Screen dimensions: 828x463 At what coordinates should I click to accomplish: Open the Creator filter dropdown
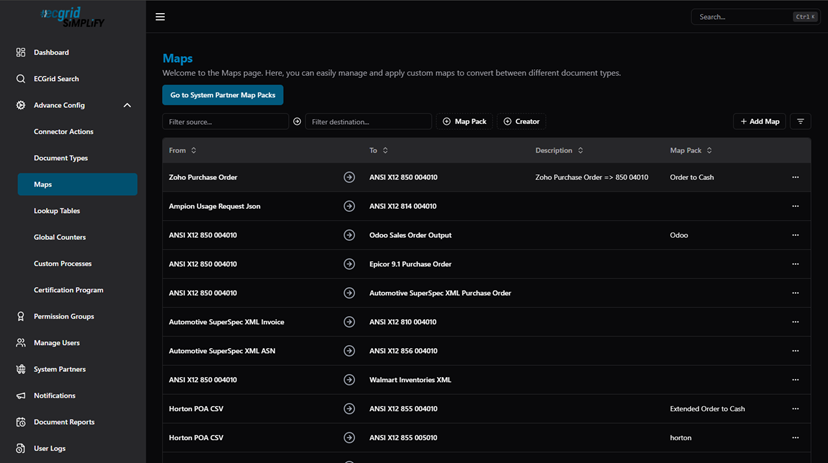(521, 121)
